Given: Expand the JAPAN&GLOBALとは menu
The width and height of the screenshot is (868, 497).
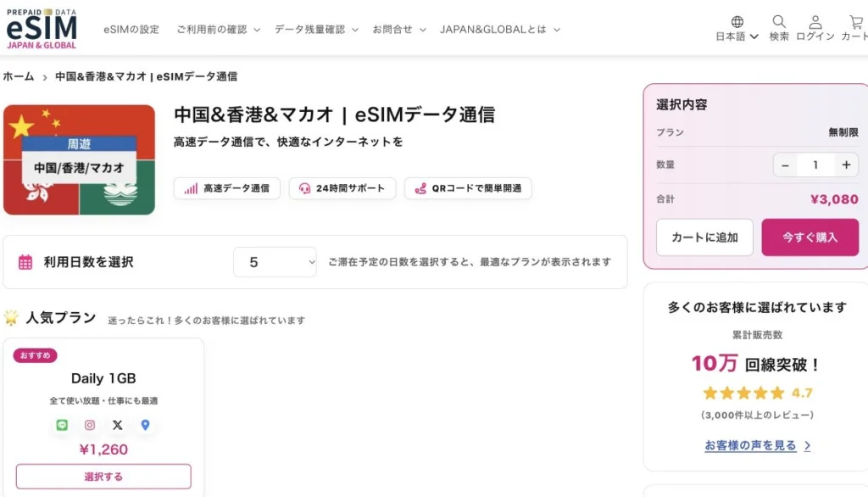Looking at the screenshot, I should [x=499, y=30].
